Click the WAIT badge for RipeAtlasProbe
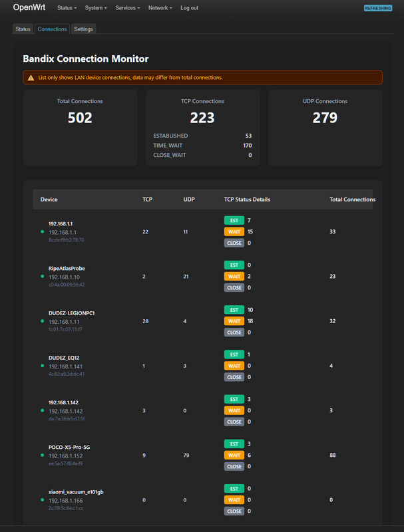The image size is (404, 532). point(234,277)
